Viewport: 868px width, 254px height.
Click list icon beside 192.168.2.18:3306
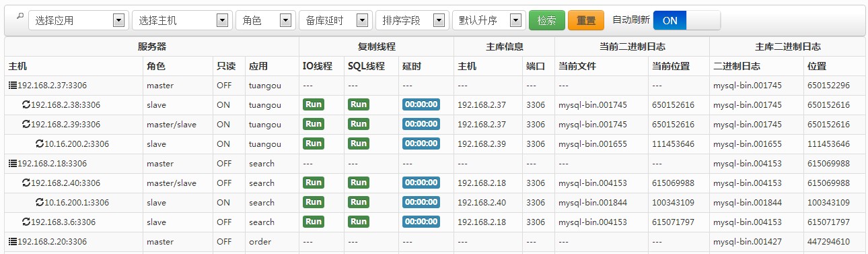(x=13, y=164)
